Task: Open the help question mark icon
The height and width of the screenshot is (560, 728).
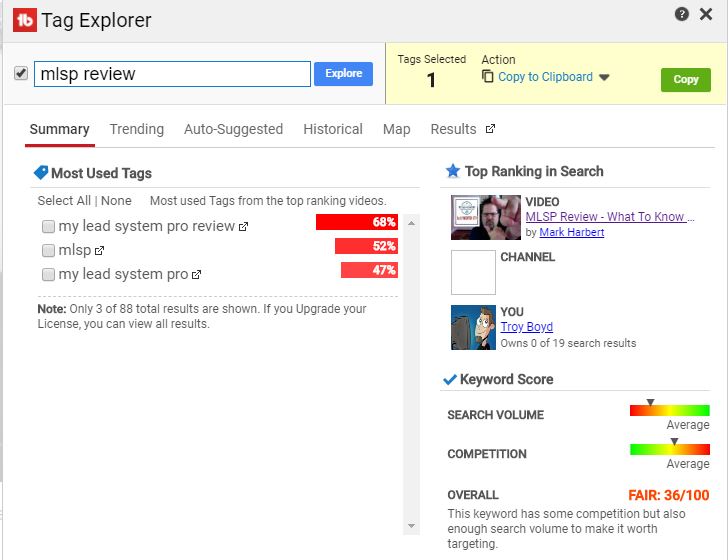Action: point(681,14)
